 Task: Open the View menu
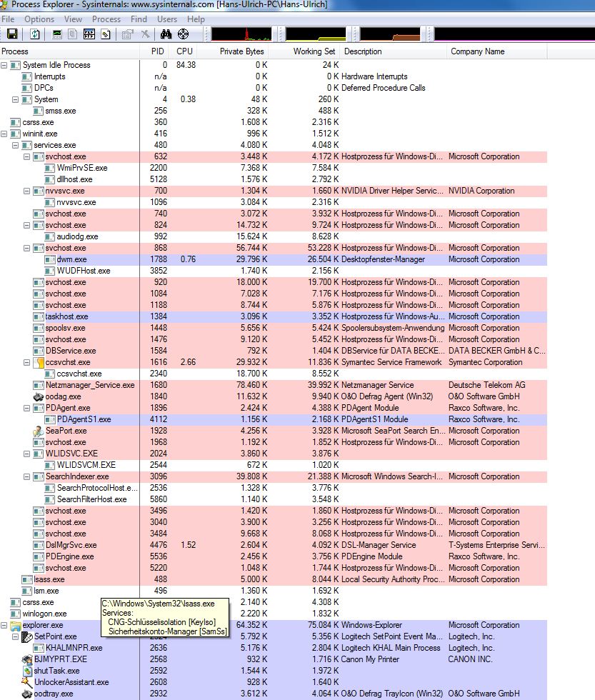[73, 19]
